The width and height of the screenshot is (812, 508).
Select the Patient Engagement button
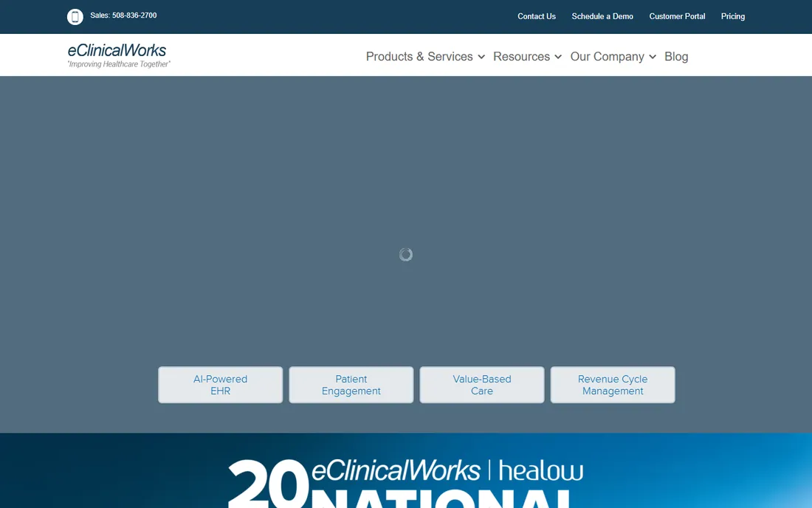[x=351, y=385]
